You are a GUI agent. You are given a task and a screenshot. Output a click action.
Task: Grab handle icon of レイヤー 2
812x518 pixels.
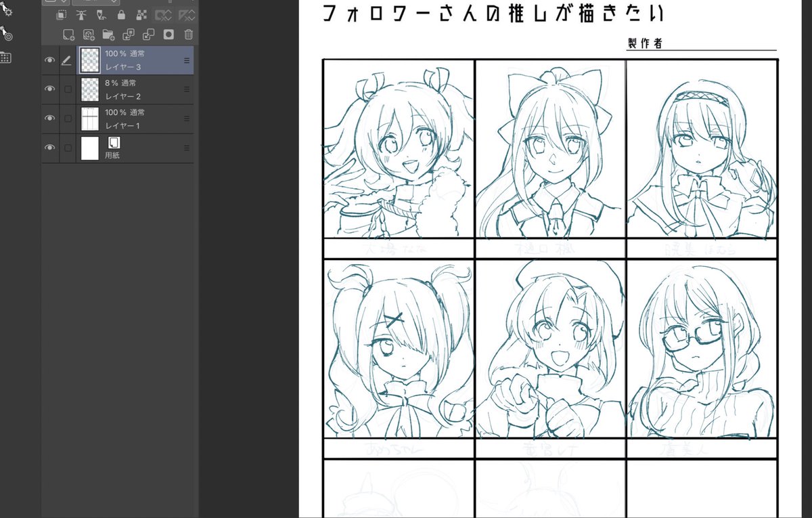(x=187, y=89)
